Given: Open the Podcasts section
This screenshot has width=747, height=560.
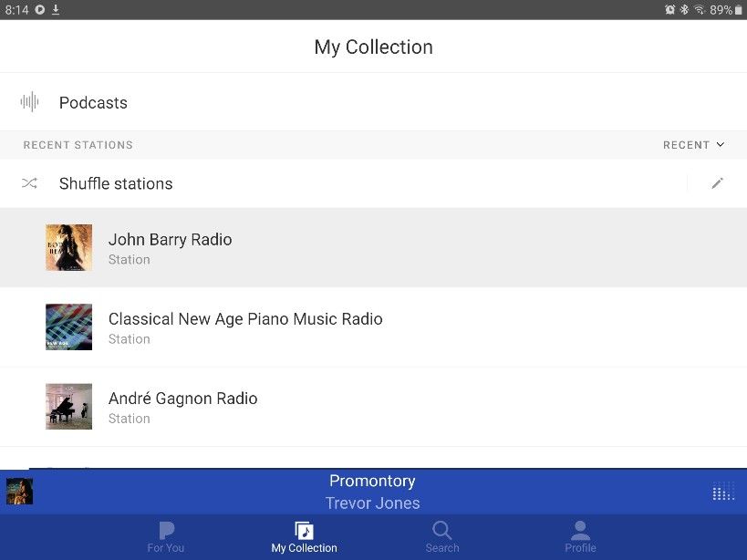Looking at the screenshot, I should [x=93, y=103].
